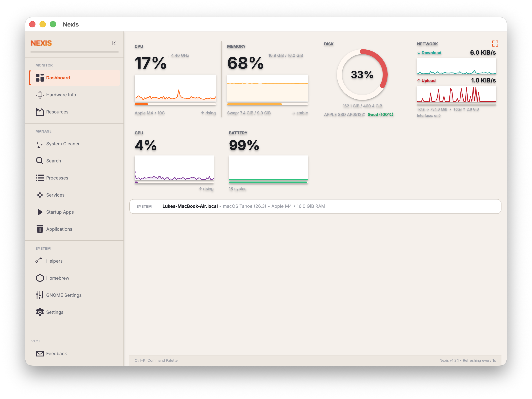Open the Resources monitor

(57, 112)
